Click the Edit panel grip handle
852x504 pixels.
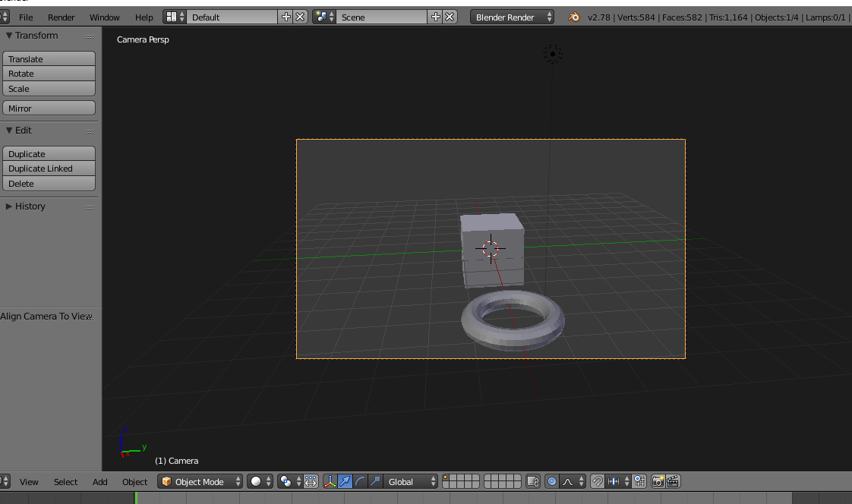click(x=90, y=131)
